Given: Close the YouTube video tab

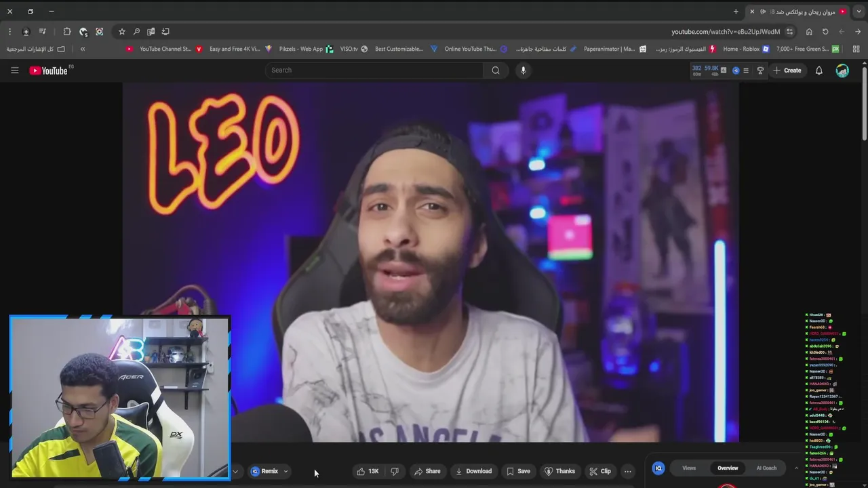Looking at the screenshot, I should [752, 12].
